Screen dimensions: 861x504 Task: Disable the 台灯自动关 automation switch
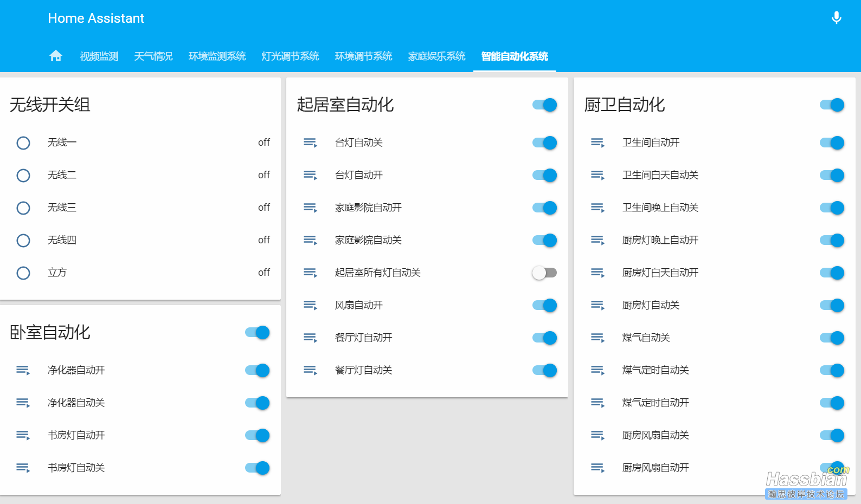545,143
